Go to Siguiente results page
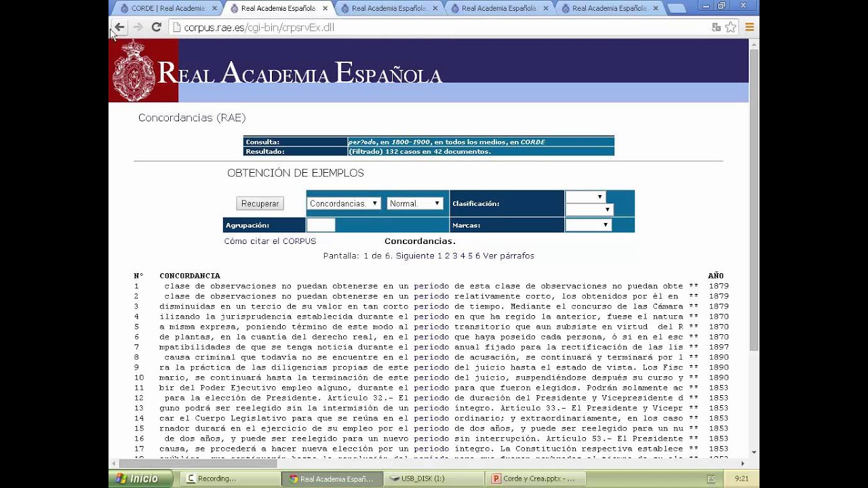 point(414,256)
